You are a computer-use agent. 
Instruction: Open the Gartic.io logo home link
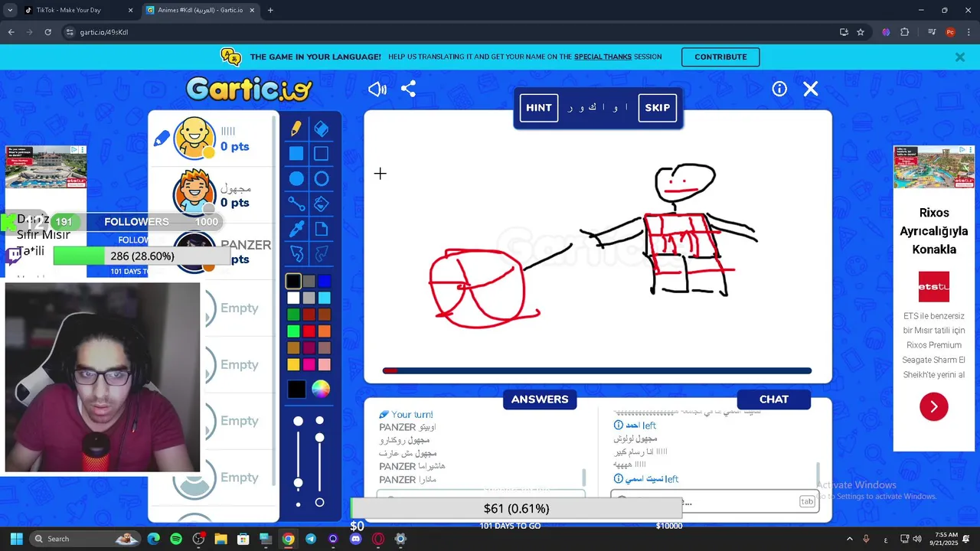click(x=249, y=90)
